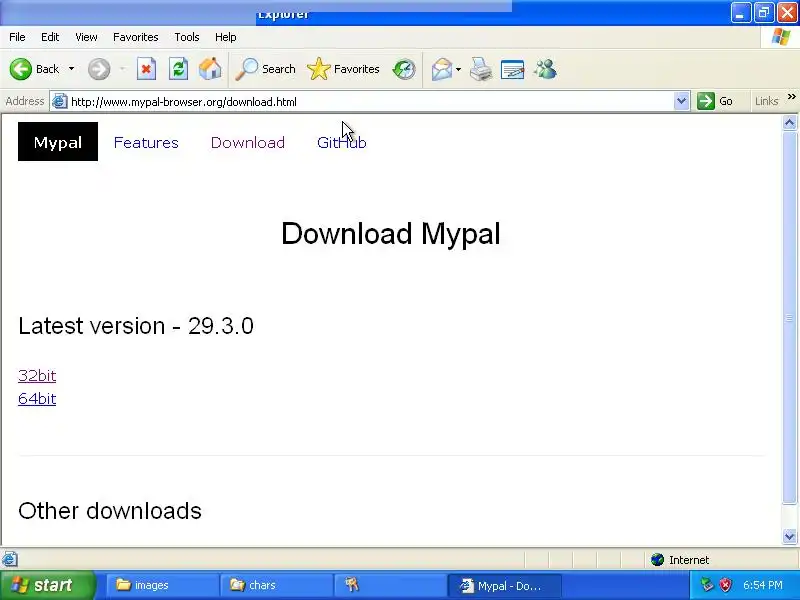This screenshot has width=800, height=600.
Task: Switch to the keys icon taskbar button
Action: (390, 585)
